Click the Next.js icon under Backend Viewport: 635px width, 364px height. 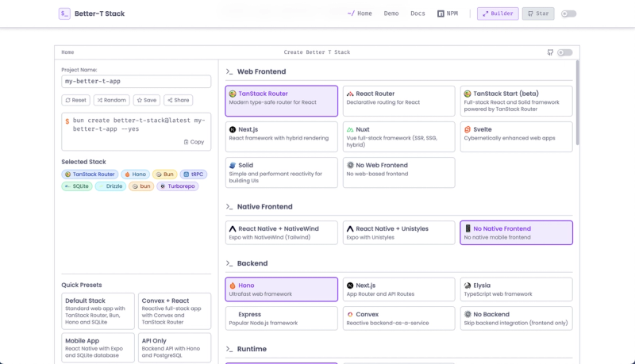pyautogui.click(x=350, y=285)
